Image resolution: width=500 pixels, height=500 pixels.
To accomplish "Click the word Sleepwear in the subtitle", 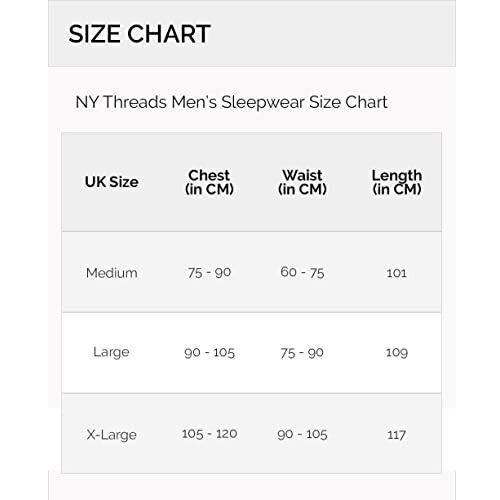I will [x=263, y=102].
